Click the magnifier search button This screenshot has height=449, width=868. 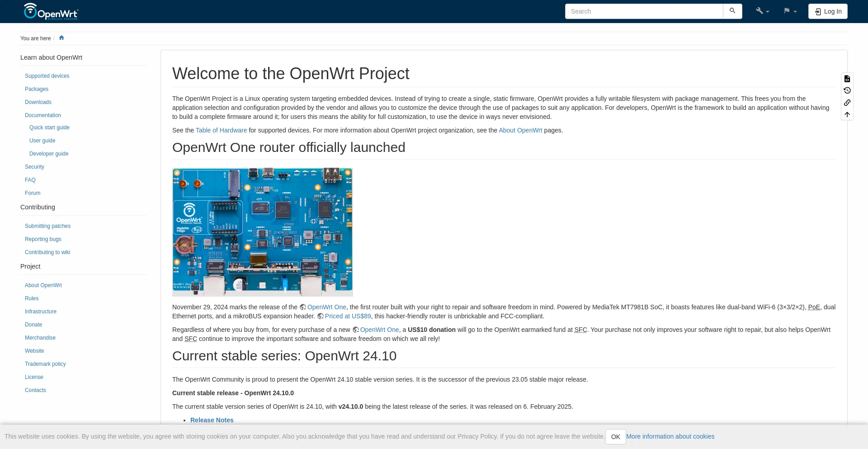point(732,11)
